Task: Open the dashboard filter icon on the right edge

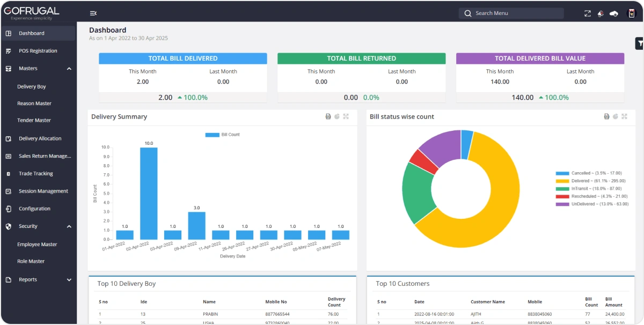Action: [638, 43]
